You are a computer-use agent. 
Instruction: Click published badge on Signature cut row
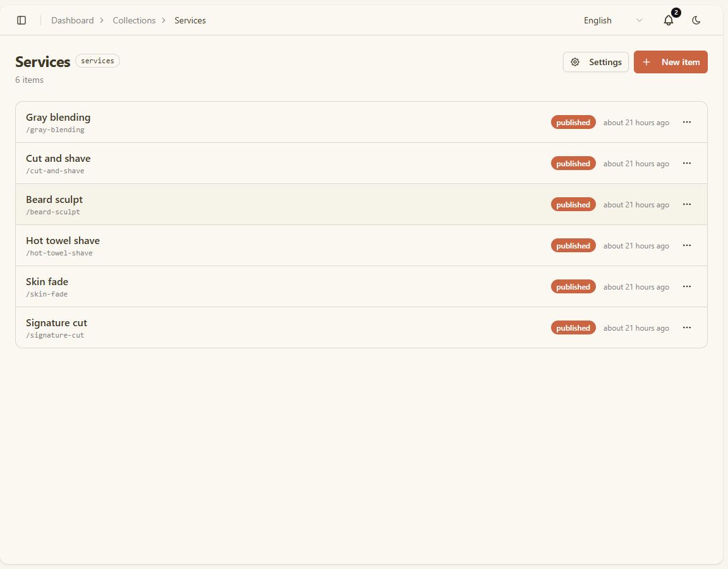[x=573, y=328]
